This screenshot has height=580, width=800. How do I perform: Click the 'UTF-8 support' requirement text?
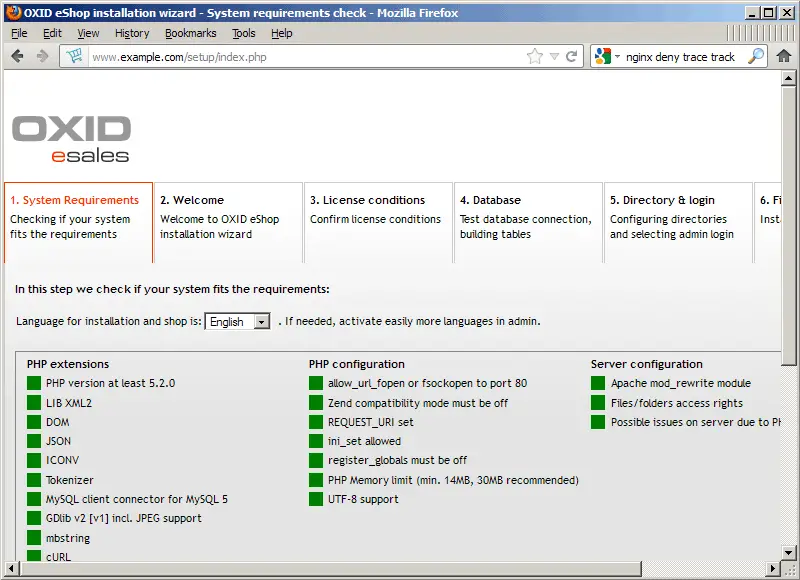[363, 499]
